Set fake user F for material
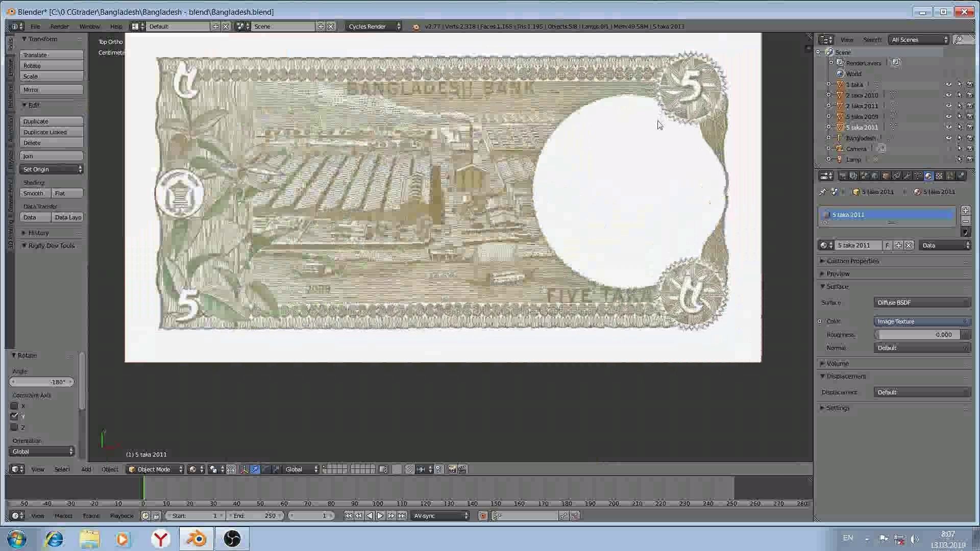This screenshot has width=980, height=551. pyautogui.click(x=887, y=245)
